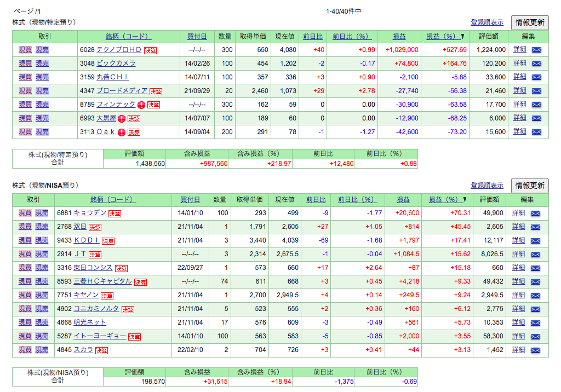Image resolution: width=561 pixels, height=392 pixels.
Task: Click 現売 for ビックカメラ
Action: [x=42, y=64]
